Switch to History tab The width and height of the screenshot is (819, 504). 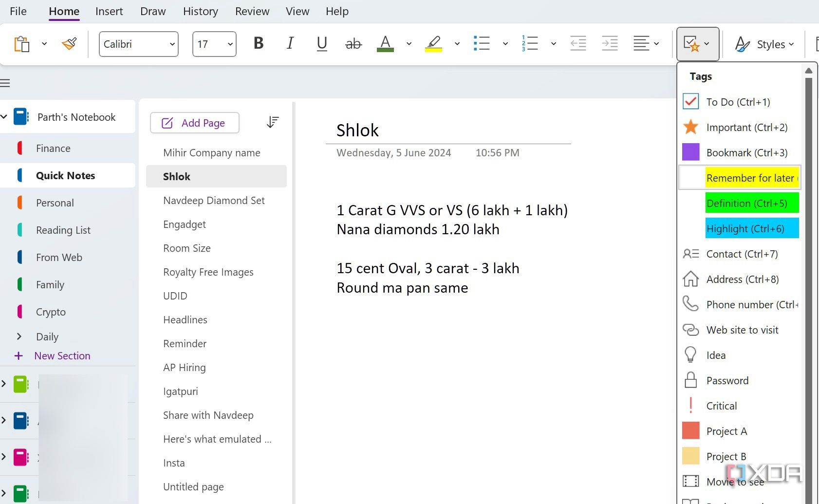pyautogui.click(x=201, y=11)
